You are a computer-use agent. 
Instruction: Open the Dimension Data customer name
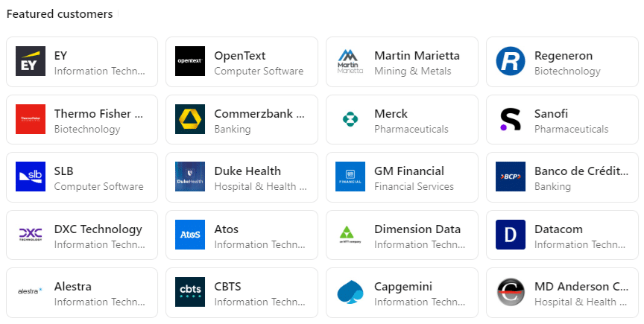pos(417,229)
